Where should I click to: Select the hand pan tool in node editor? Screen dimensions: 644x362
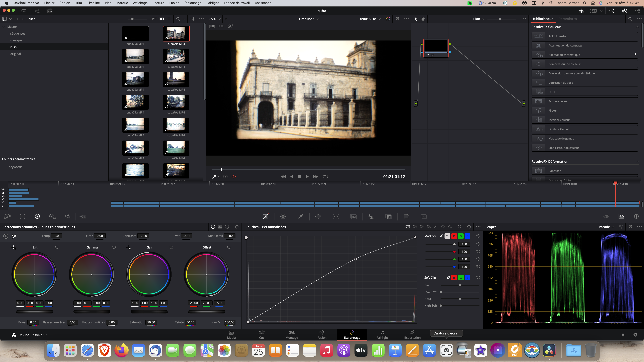pos(423,19)
